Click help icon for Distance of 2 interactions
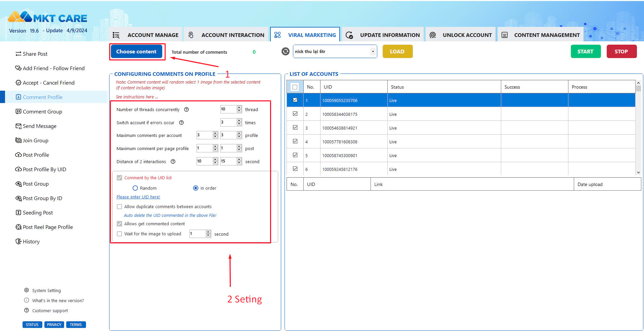Image resolution: width=644 pixels, height=332 pixels. (x=173, y=161)
